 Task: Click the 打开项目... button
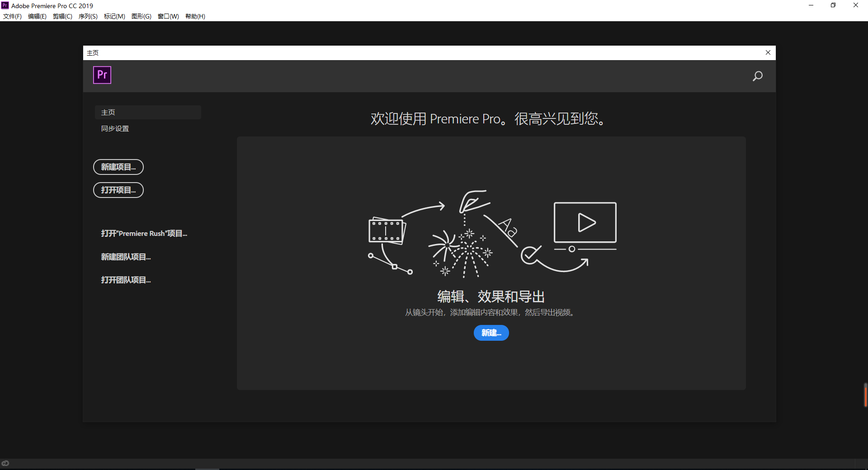click(x=118, y=190)
